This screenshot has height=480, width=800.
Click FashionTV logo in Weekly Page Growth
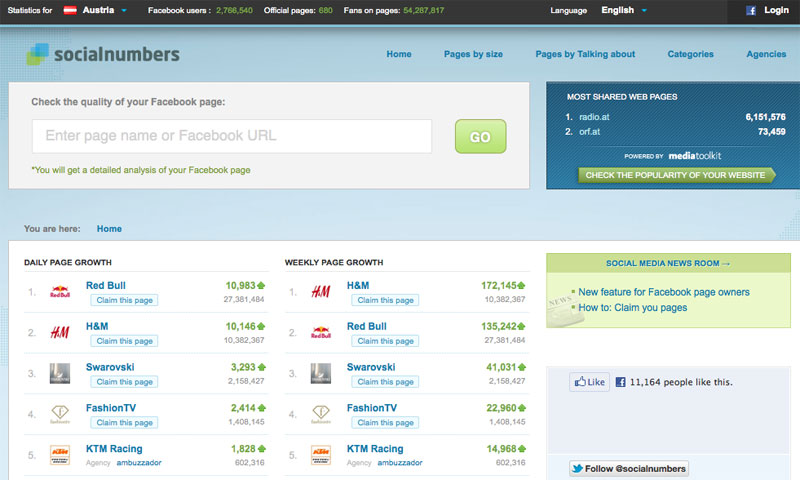click(x=321, y=414)
